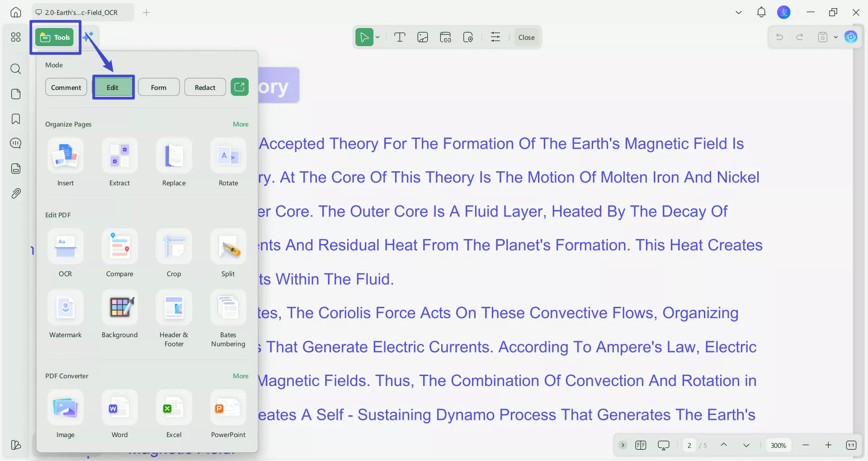The height and width of the screenshot is (461, 868).
Task: Enable Form mode
Action: click(159, 87)
